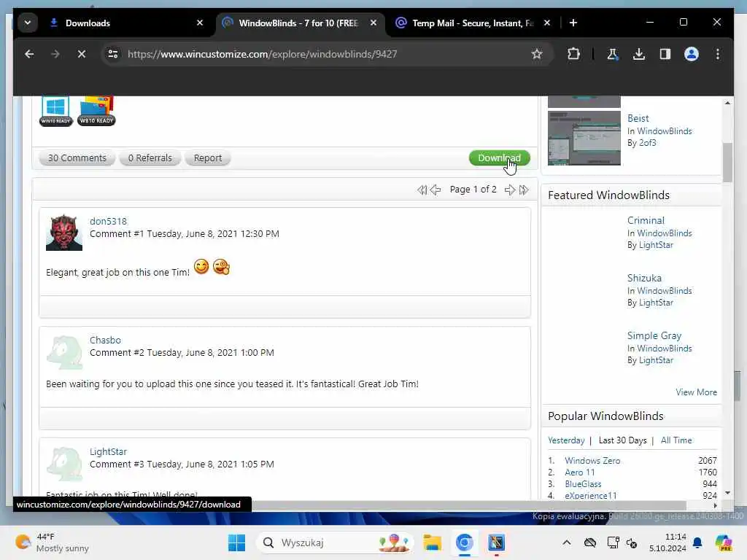This screenshot has height=560, width=747.
Task: Jump to first comments page arrow
Action: [422, 190]
